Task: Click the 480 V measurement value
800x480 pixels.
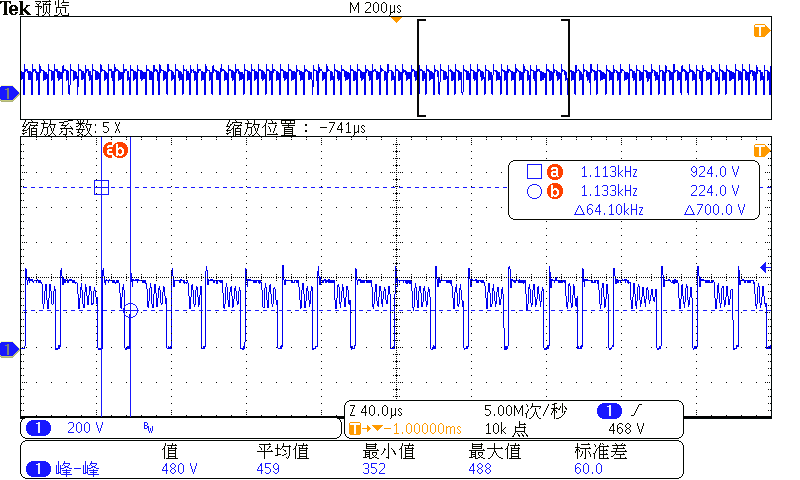Action: (x=179, y=469)
